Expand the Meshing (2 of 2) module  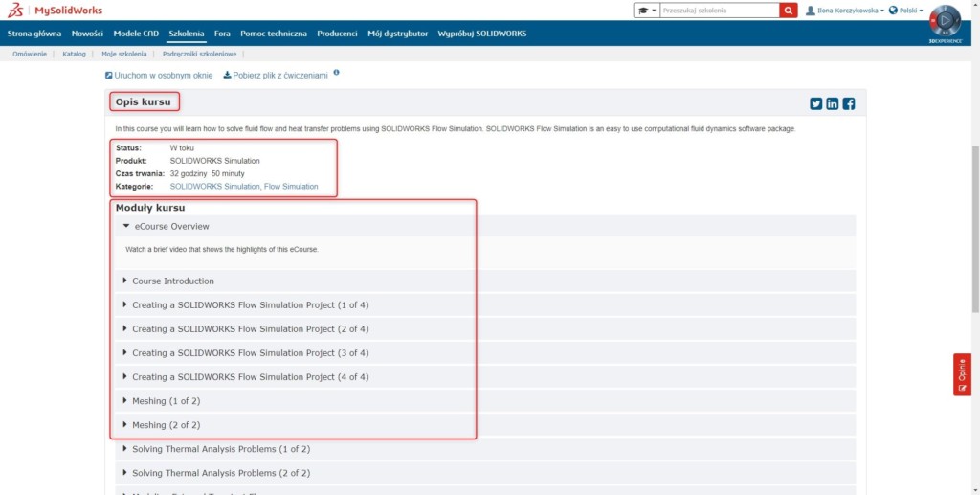pyautogui.click(x=485, y=425)
